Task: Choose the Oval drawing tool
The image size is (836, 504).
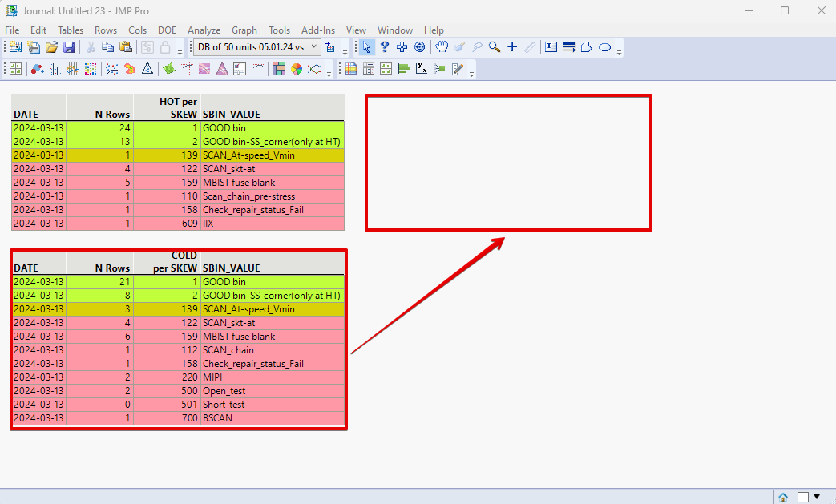Action: click(x=605, y=46)
